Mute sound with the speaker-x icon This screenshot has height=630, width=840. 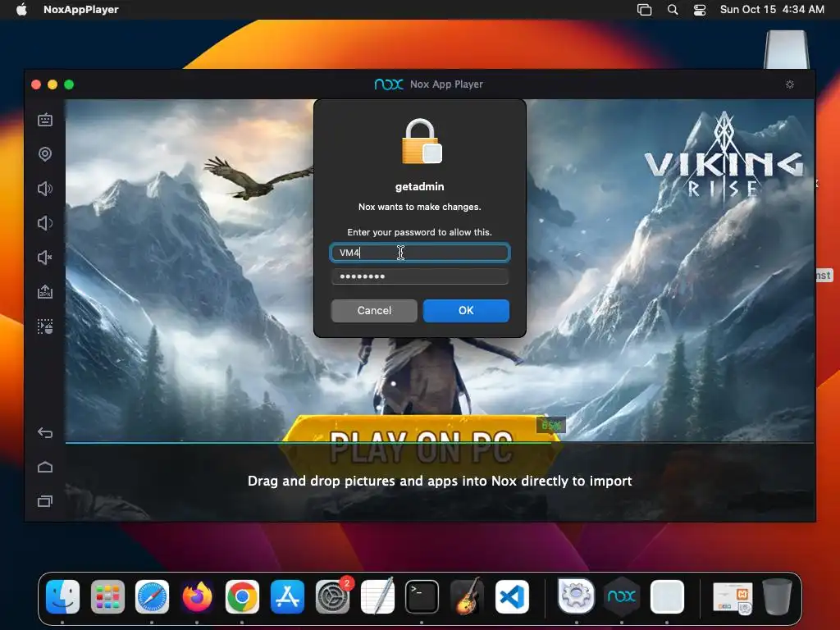[x=45, y=258]
